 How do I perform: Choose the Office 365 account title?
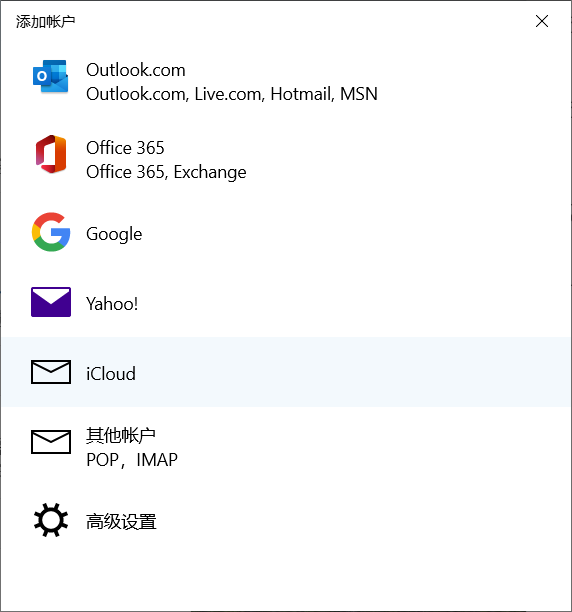click(x=125, y=148)
